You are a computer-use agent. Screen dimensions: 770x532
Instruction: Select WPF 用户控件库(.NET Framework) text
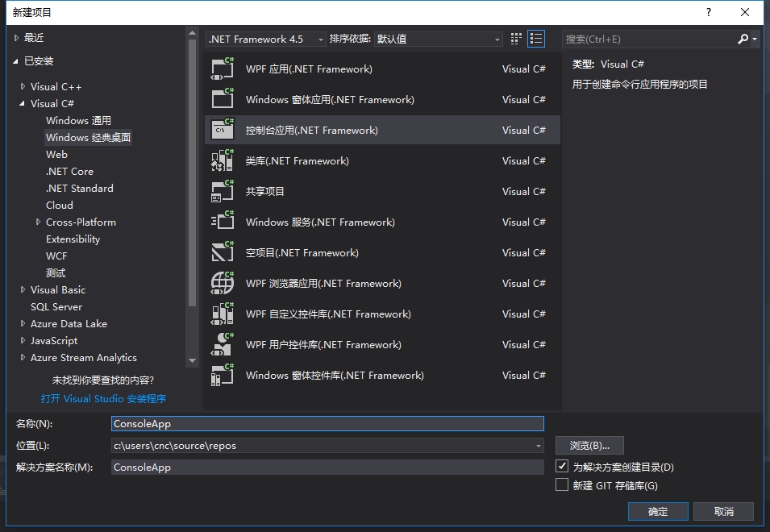[x=323, y=345]
